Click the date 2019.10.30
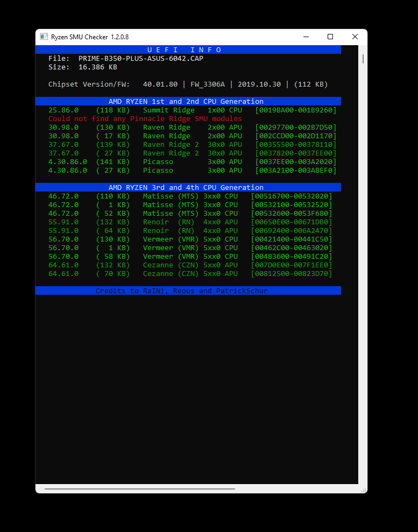This screenshot has width=418, height=532. pos(259,84)
